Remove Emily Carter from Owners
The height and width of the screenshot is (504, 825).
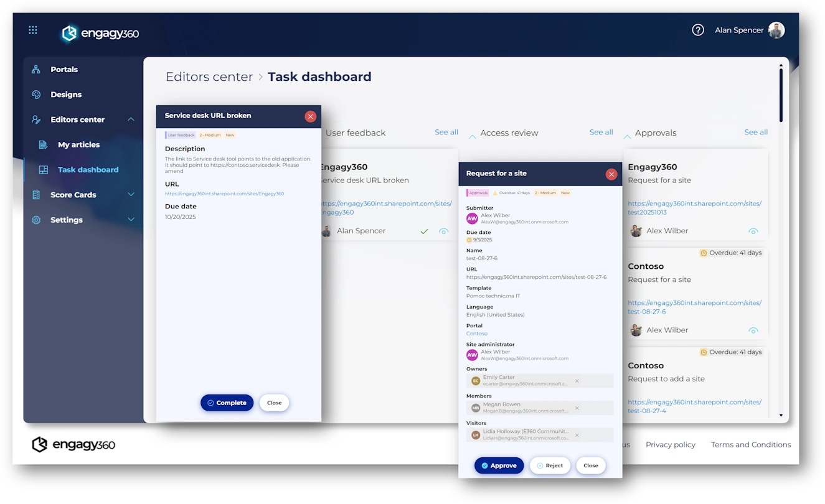[x=577, y=381]
